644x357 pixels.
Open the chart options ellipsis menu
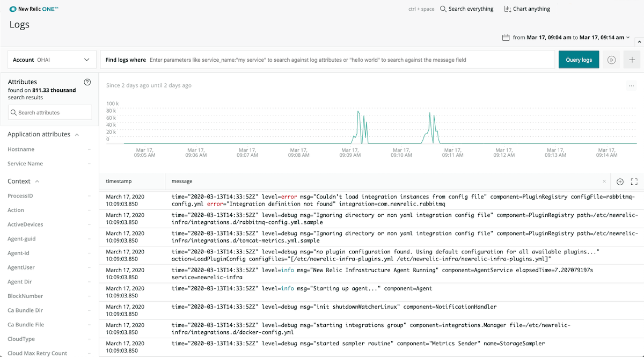pyautogui.click(x=631, y=85)
